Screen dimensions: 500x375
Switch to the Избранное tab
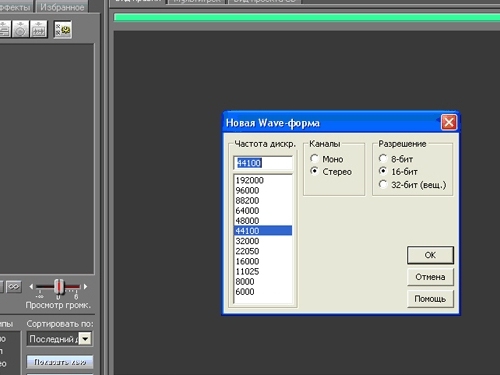tap(62, 7)
